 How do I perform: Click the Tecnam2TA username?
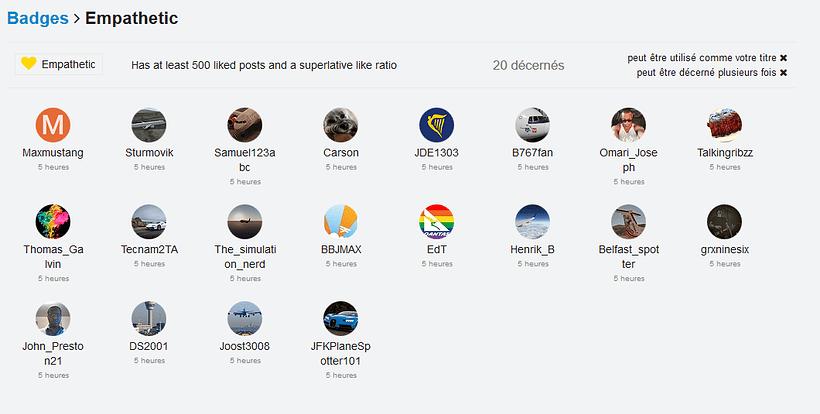[x=149, y=250]
